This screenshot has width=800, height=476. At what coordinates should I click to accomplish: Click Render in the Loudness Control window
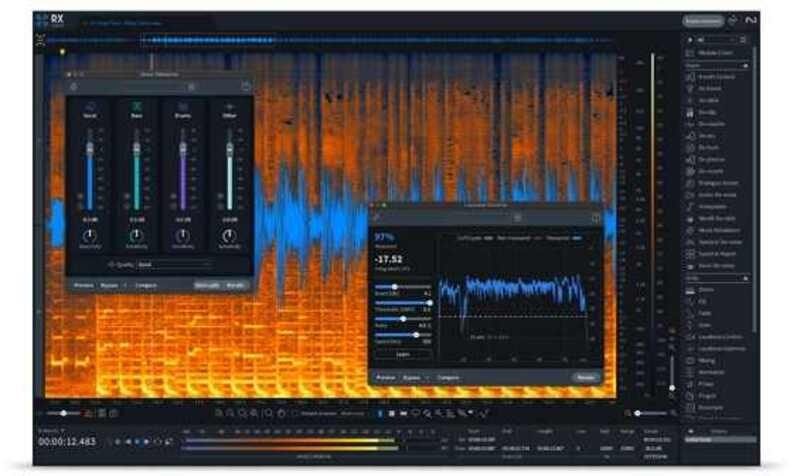pos(585,378)
